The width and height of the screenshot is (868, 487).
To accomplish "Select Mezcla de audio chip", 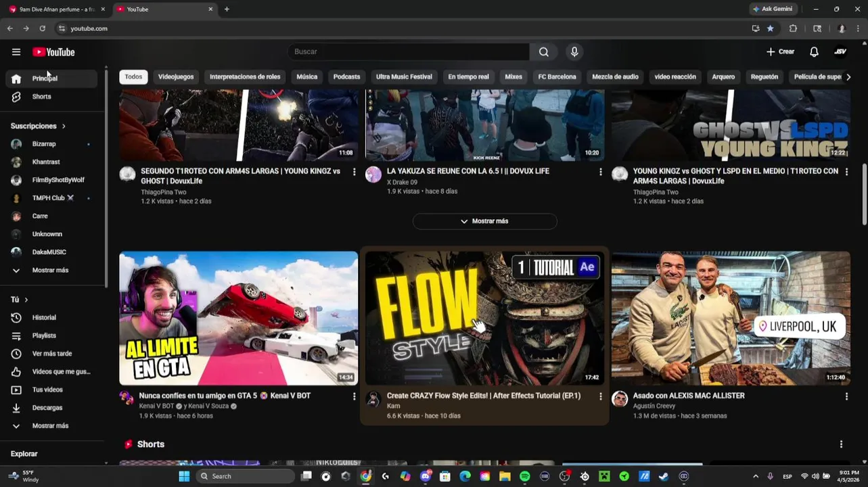I will click(x=615, y=77).
